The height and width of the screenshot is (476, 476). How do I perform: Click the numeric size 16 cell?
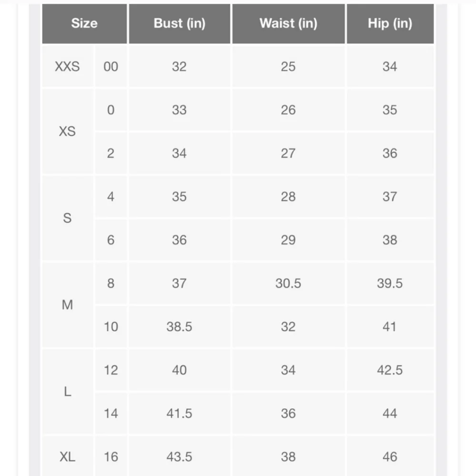point(110,457)
